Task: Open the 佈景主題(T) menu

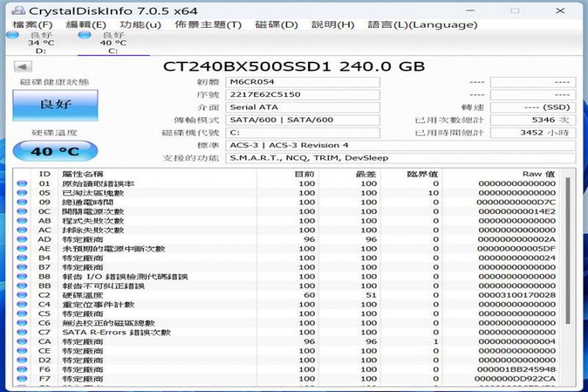Action: pyautogui.click(x=208, y=25)
